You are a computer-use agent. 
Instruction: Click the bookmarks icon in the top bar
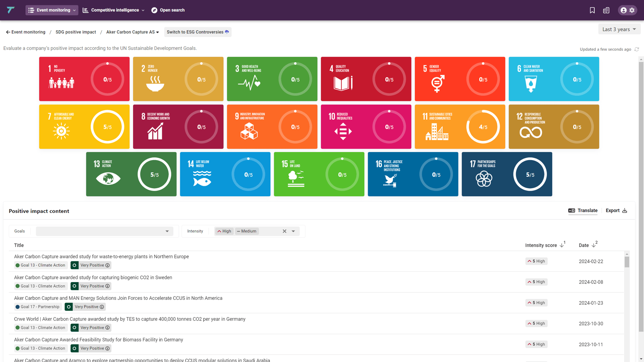point(593,10)
